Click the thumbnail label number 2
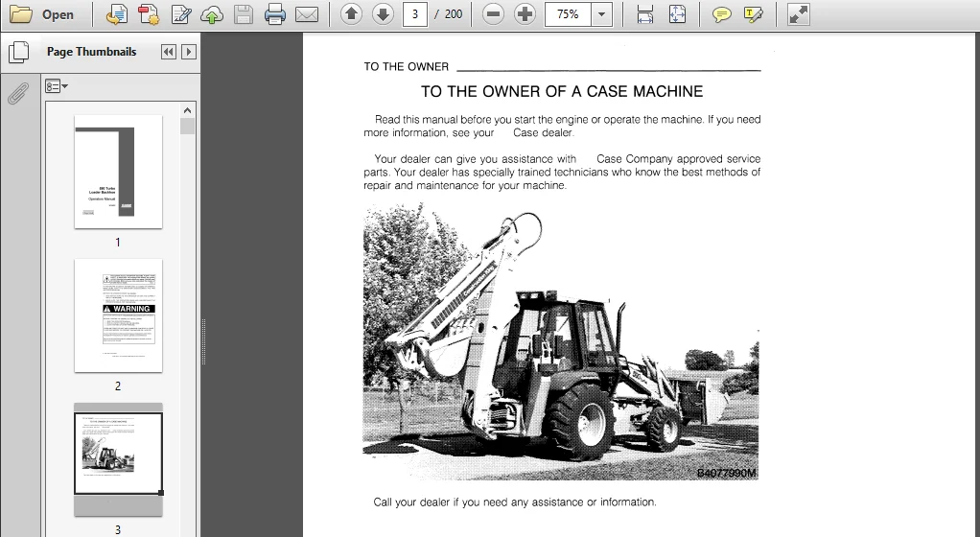The height and width of the screenshot is (537, 980). (x=118, y=386)
